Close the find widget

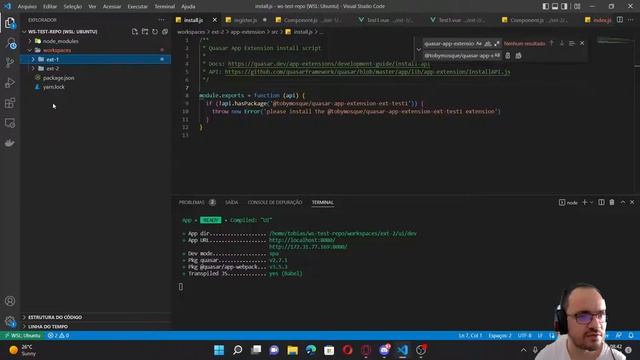(x=582, y=43)
